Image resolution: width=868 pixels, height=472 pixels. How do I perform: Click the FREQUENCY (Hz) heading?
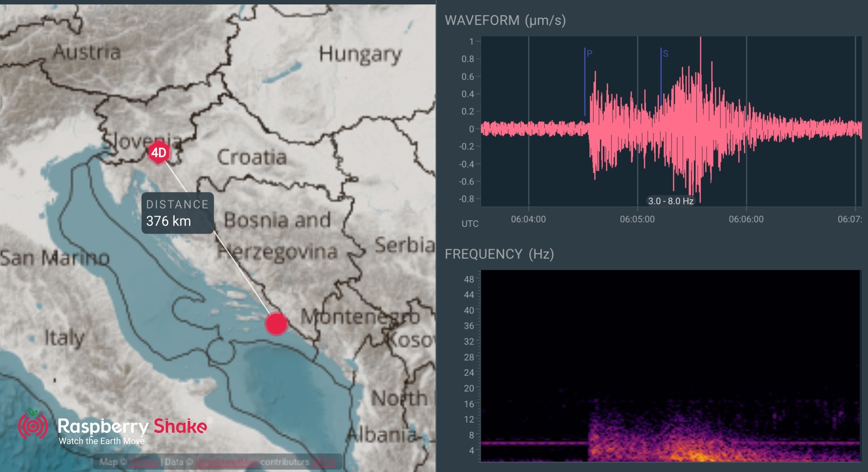coord(499,254)
